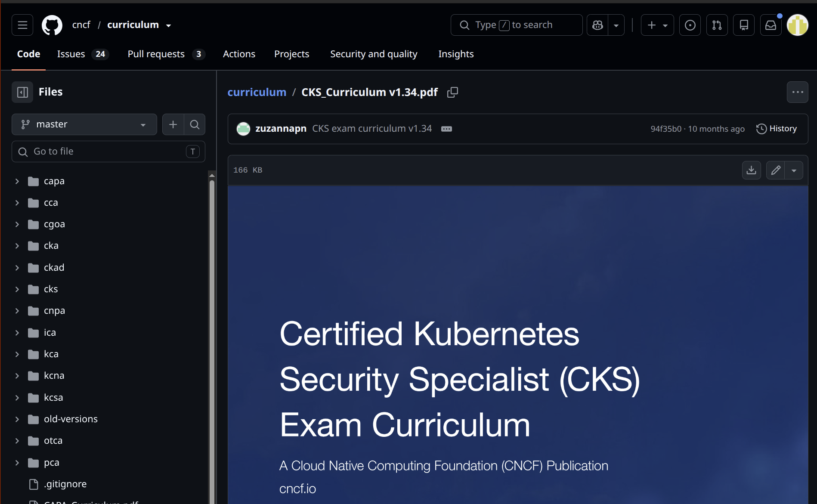Open the Pull requests tab
The height and width of the screenshot is (504, 817).
point(166,54)
